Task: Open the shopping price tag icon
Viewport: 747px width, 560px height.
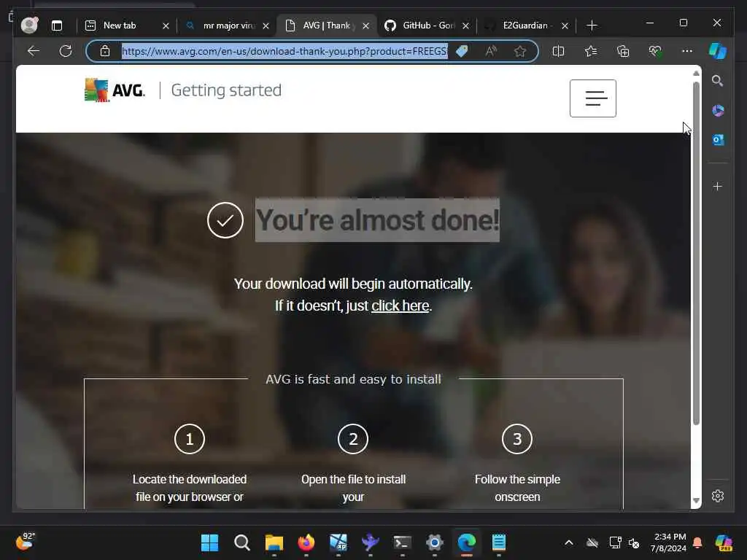Action: pyautogui.click(x=462, y=51)
